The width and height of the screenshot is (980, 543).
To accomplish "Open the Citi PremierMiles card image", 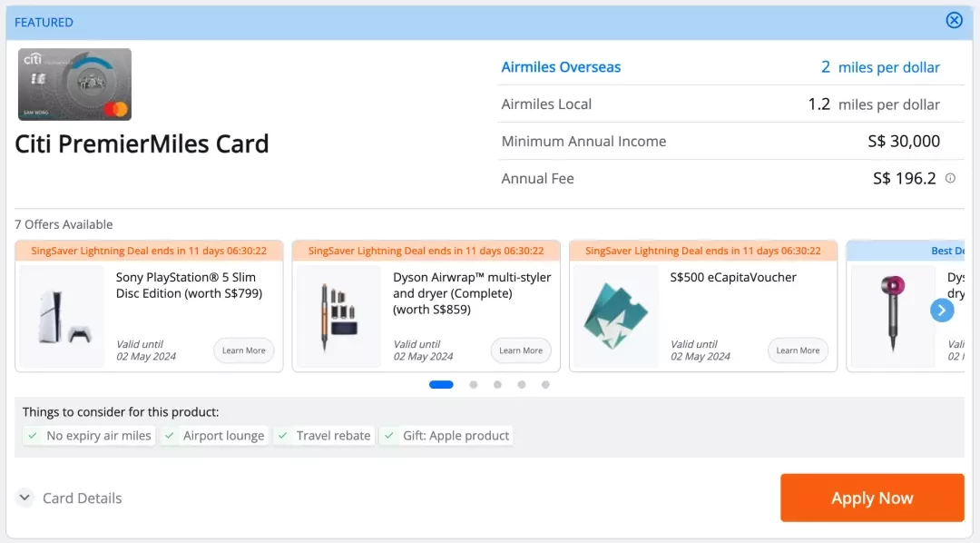I will click(74, 84).
